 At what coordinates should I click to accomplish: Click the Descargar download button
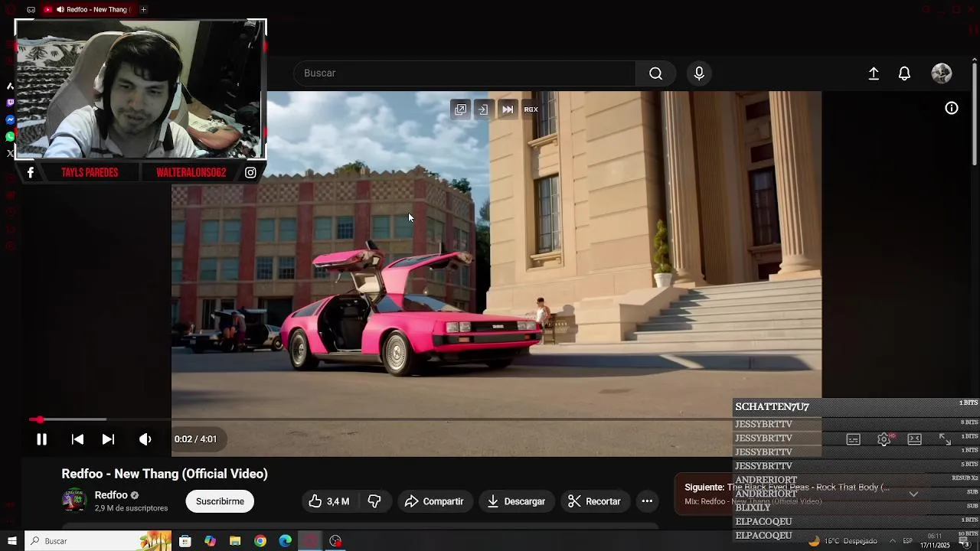517,501
